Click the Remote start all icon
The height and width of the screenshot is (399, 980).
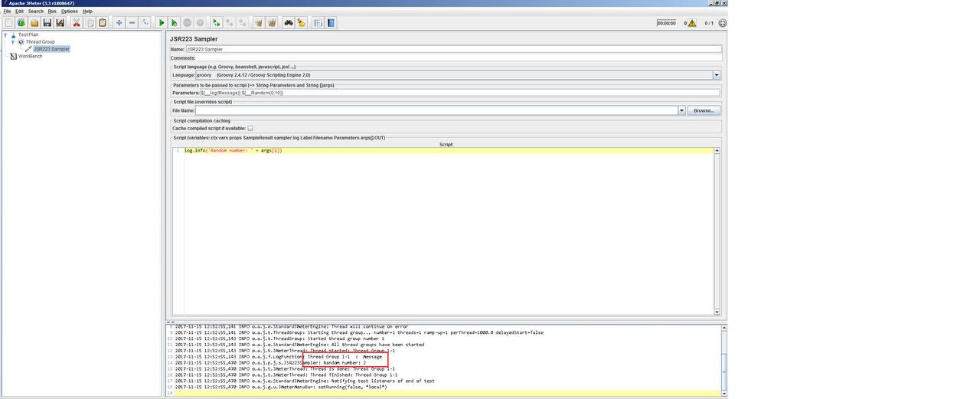tap(217, 23)
